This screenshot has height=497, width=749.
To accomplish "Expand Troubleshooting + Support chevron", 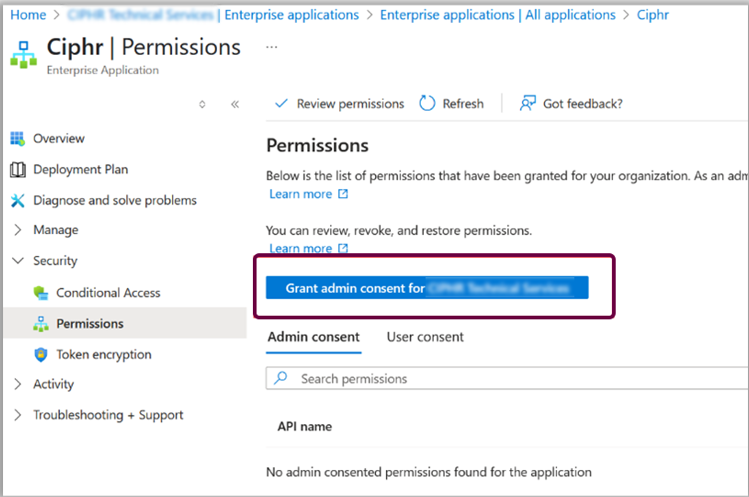I will pyautogui.click(x=18, y=415).
